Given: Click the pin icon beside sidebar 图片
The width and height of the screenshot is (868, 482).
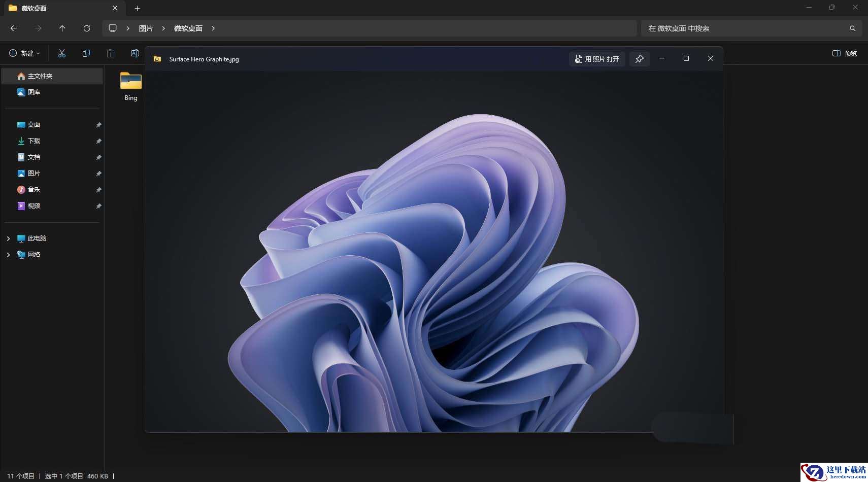Looking at the screenshot, I should coord(99,174).
